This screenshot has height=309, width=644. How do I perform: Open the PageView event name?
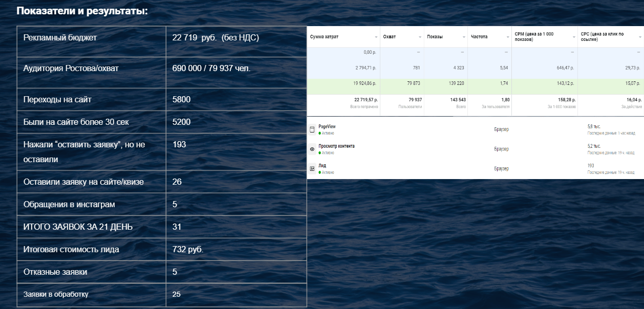click(x=327, y=126)
